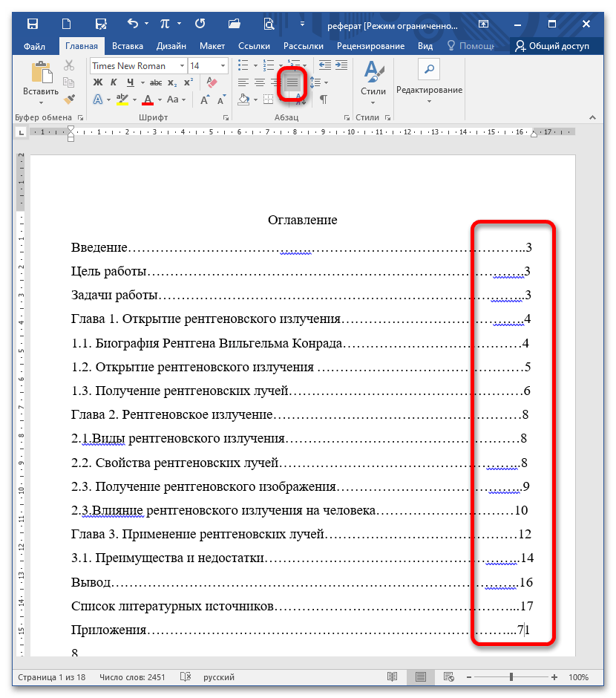This screenshot has width=616, height=698.
Task: Switch to Read Mode view in status bar
Action: coord(392,677)
